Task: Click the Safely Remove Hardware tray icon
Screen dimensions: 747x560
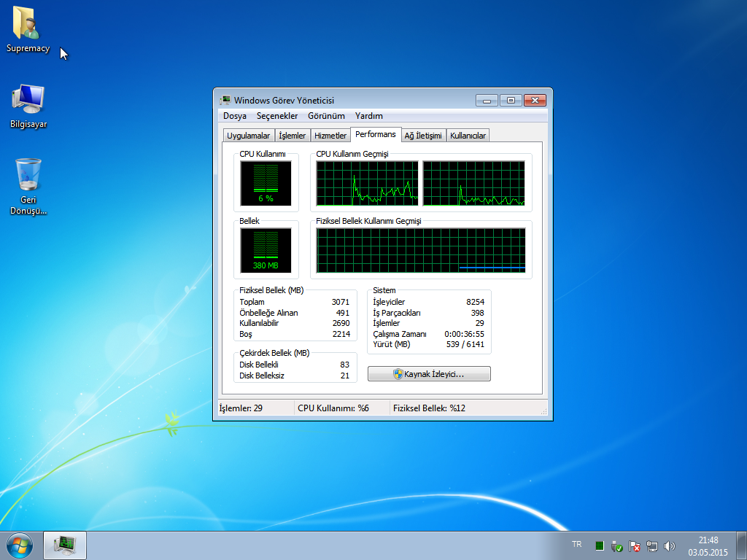Action: coord(616,545)
